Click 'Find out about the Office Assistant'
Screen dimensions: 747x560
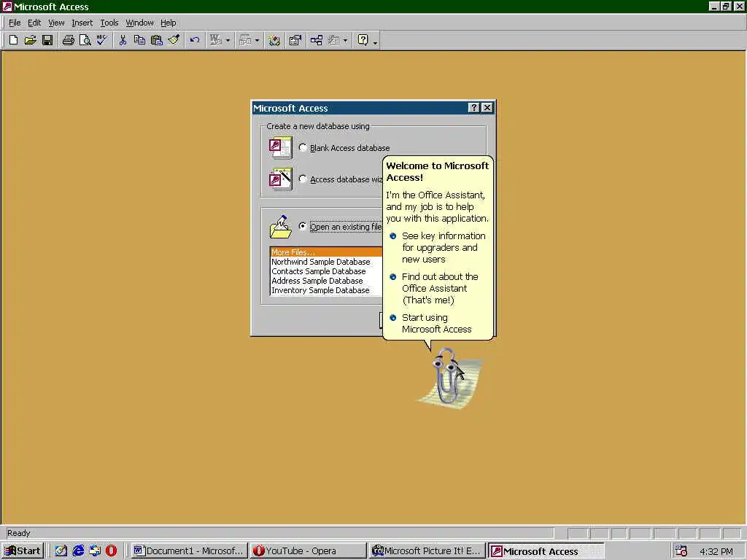pyautogui.click(x=435, y=288)
